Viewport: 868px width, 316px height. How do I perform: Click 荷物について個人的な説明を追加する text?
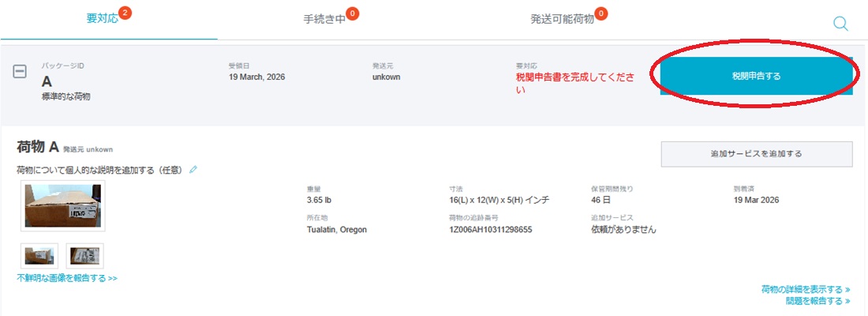click(100, 170)
